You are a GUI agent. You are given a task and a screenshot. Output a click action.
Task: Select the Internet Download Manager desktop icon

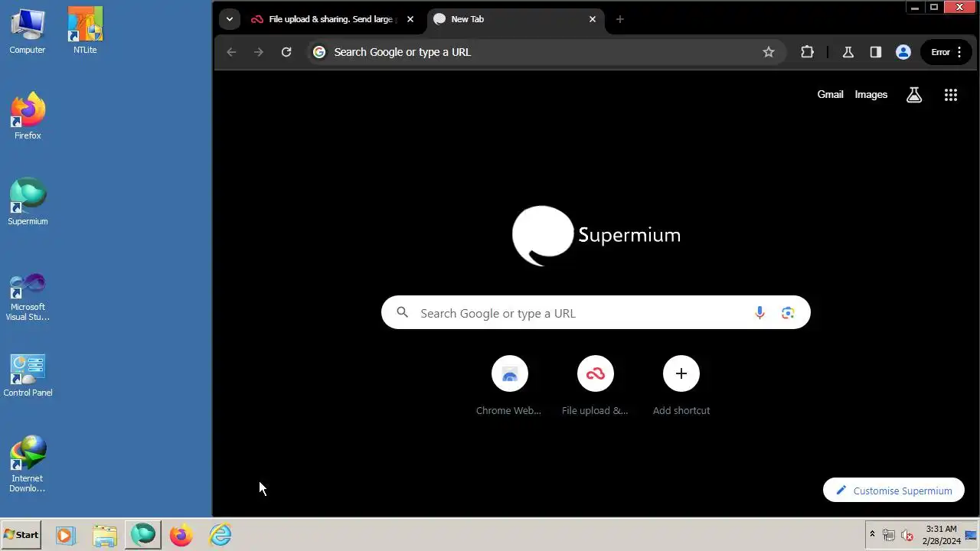tap(28, 464)
